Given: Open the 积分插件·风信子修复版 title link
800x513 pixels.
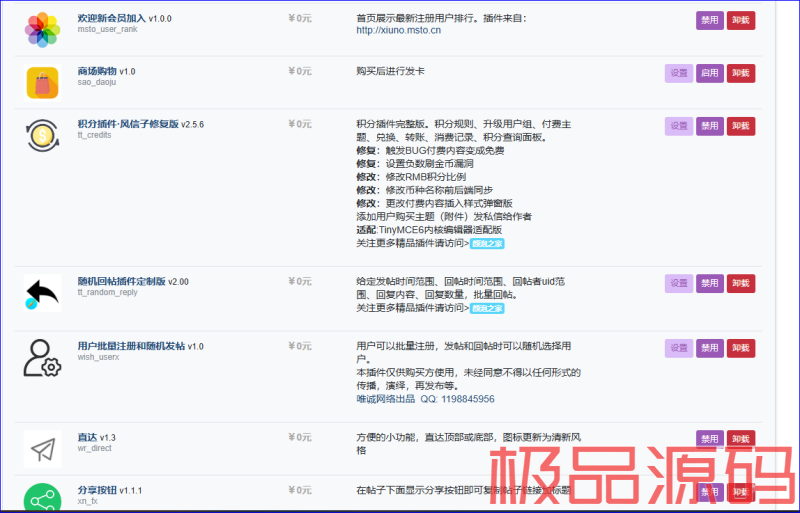Looking at the screenshot, I should pos(128,124).
